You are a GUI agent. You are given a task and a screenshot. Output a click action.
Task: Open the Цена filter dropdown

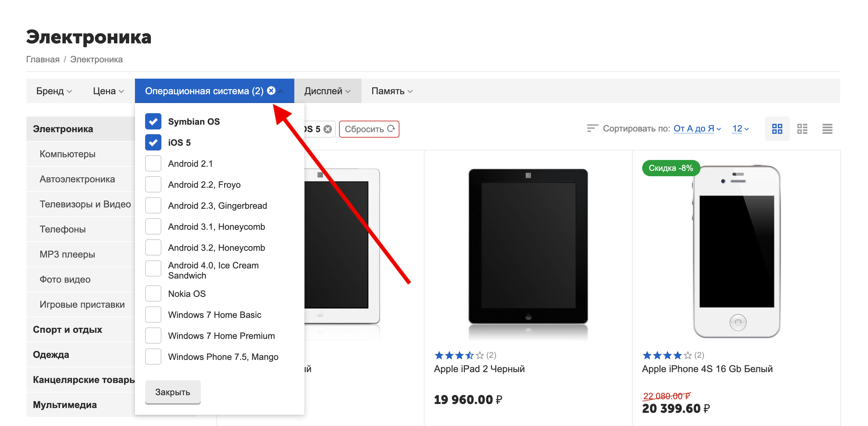tap(108, 91)
